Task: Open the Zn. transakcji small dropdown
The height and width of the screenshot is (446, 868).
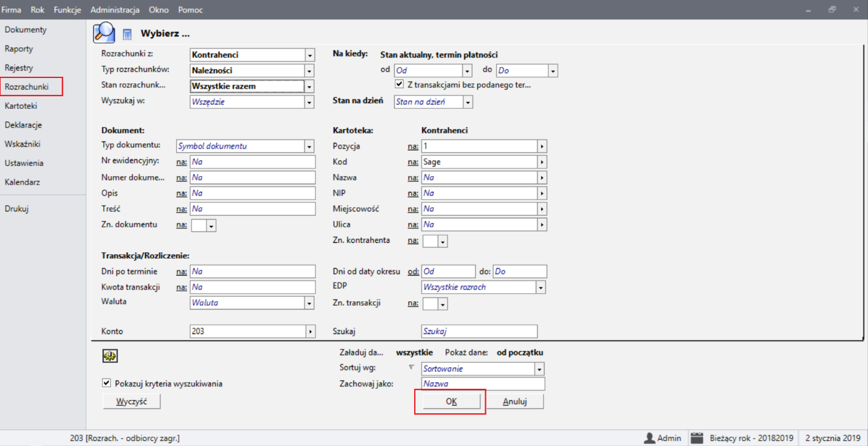Action: click(x=443, y=304)
